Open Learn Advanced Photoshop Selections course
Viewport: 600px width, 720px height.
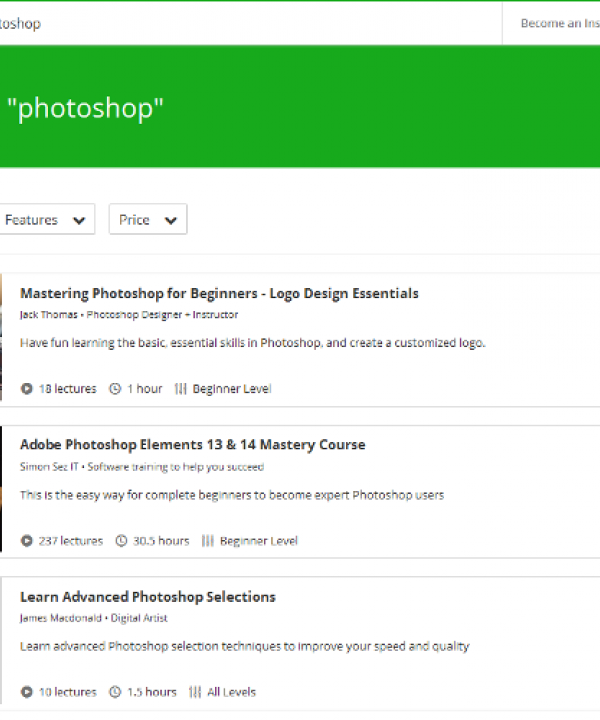147,596
